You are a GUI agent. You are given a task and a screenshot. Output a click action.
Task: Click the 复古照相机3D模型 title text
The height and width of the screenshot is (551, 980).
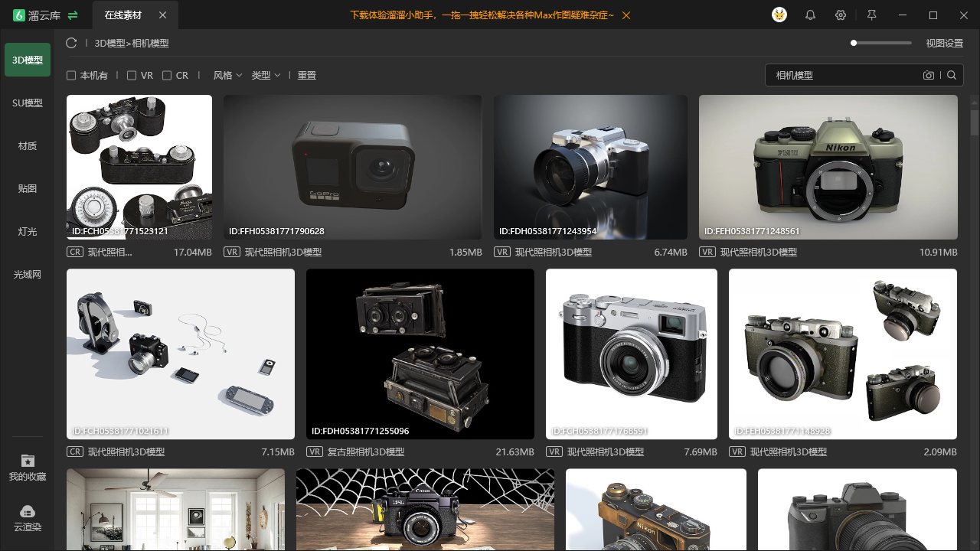[x=366, y=452]
